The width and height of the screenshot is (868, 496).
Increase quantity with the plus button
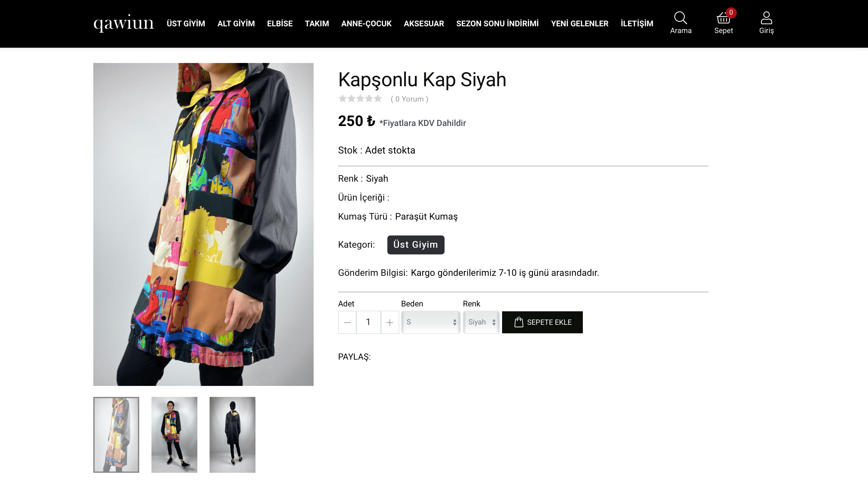(389, 322)
